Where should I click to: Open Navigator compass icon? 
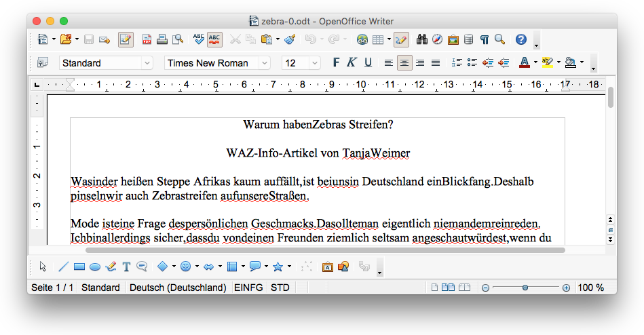click(438, 39)
